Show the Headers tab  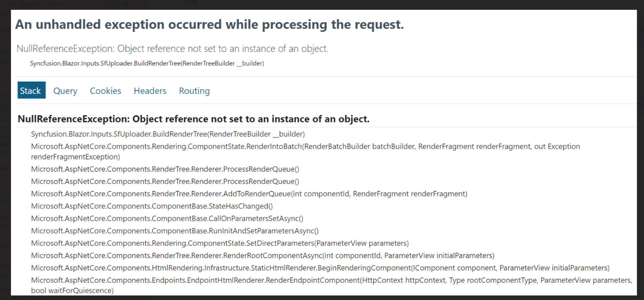click(x=150, y=91)
